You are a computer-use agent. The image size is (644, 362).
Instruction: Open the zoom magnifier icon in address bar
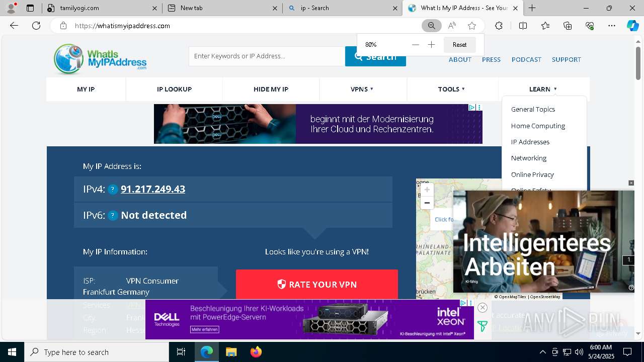(x=432, y=26)
